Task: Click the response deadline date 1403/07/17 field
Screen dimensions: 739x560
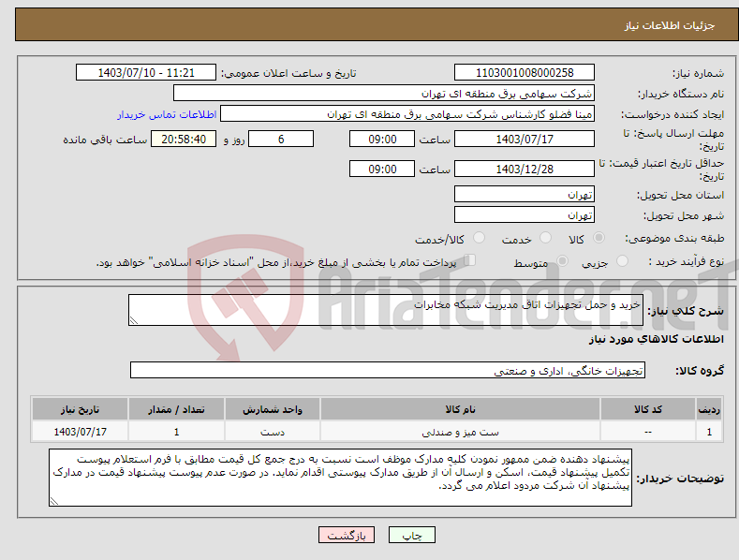Action: tap(525, 139)
